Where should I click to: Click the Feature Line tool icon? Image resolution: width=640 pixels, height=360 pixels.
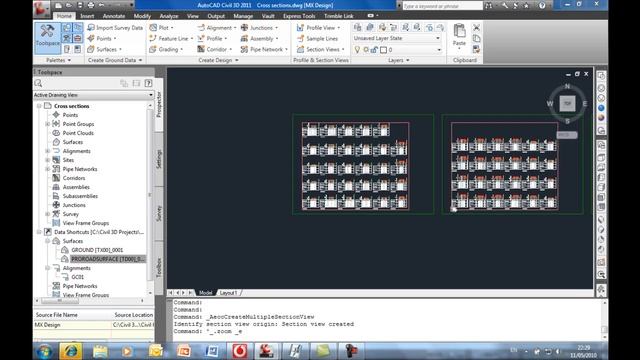coord(153,38)
